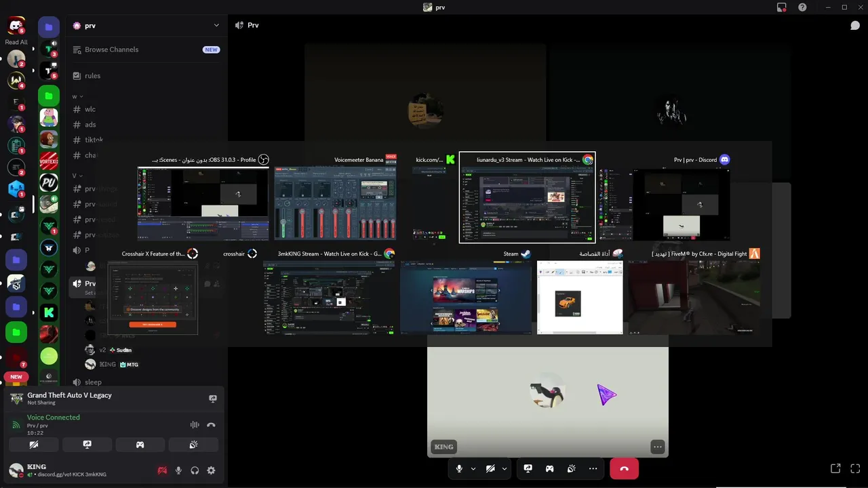868x488 pixels.
Task: Switch to FiveM Digital Fight window thumbnail
Action: (x=694, y=297)
